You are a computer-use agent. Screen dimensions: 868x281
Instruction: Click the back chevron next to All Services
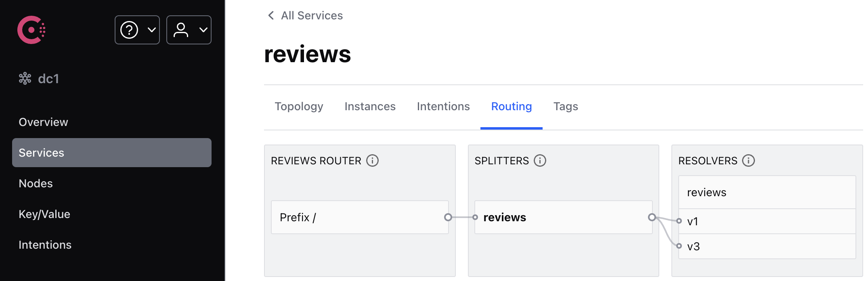(270, 15)
